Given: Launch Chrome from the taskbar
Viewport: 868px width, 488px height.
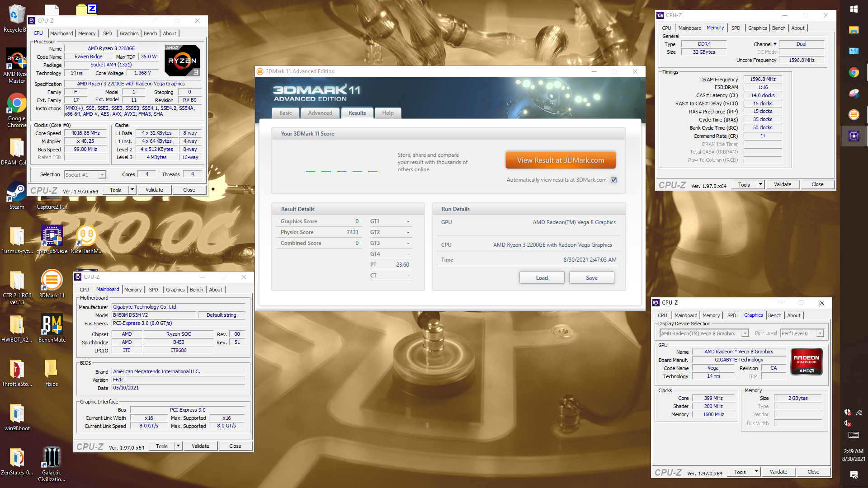Looking at the screenshot, I should click(854, 72).
